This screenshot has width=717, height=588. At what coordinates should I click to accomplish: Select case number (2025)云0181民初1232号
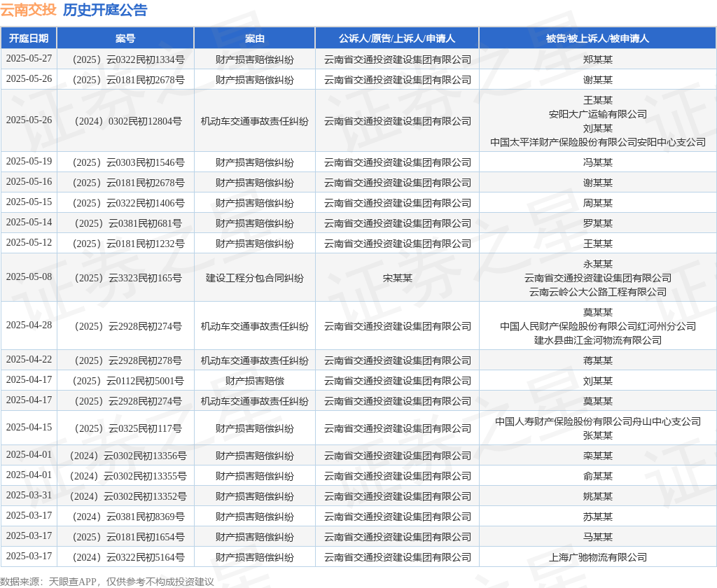pos(129,244)
